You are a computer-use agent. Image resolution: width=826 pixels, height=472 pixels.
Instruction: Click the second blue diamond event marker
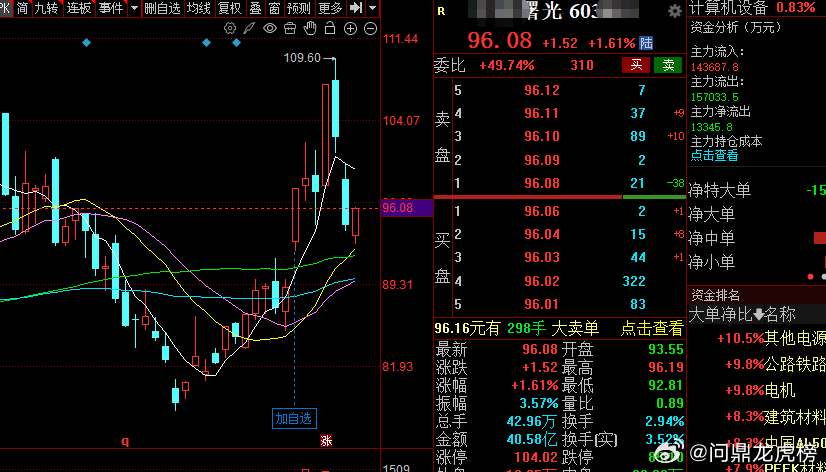pyautogui.click(x=206, y=43)
